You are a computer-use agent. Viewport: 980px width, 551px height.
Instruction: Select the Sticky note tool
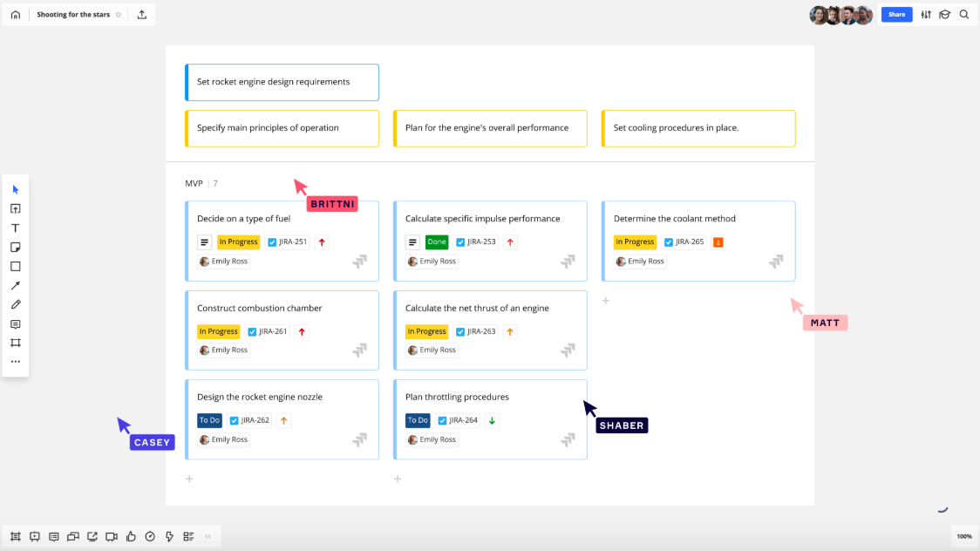tap(15, 248)
